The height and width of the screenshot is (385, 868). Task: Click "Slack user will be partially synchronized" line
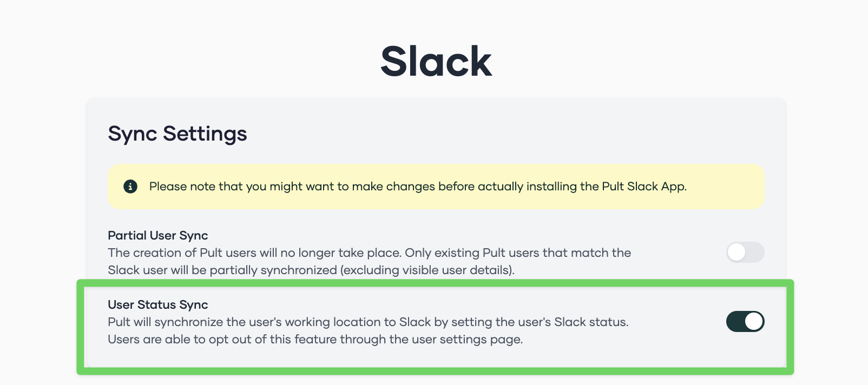pos(222,270)
